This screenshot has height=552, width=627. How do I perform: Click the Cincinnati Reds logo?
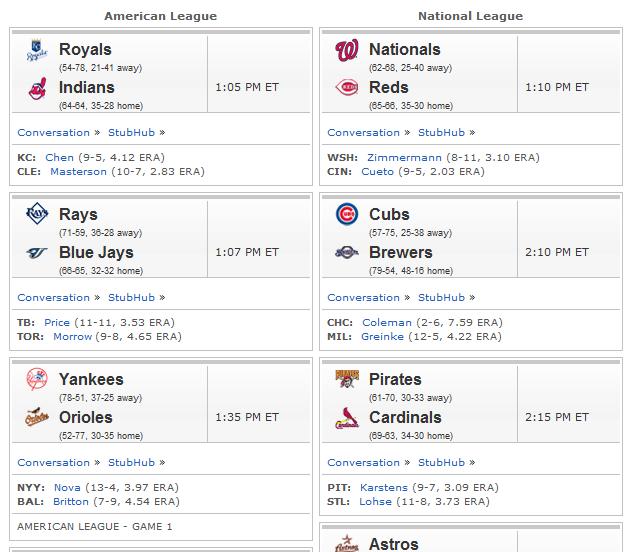tap(347, 88)
